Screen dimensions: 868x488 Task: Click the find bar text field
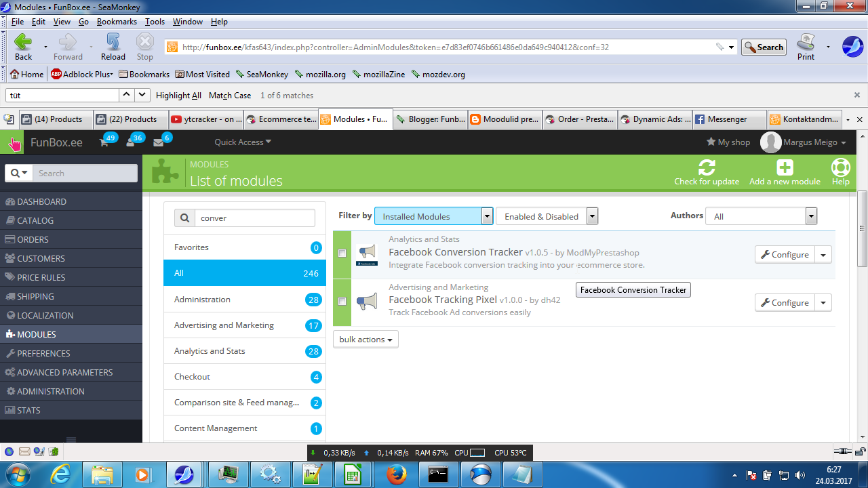(62, 96)
